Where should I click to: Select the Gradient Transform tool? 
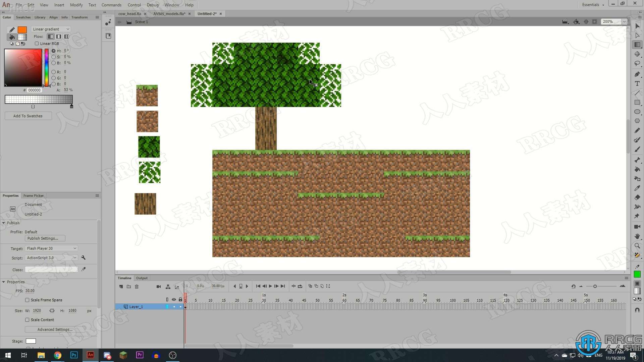637,45
